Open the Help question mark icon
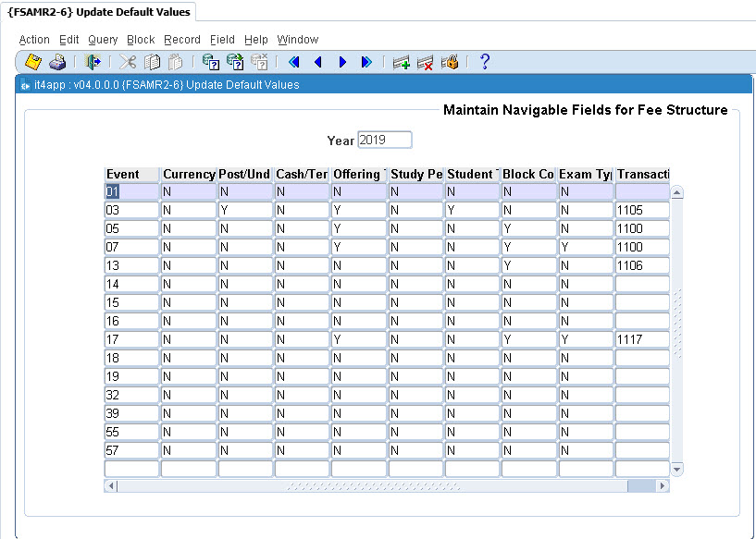Viewport: 756px width, 539px height. 484,62
